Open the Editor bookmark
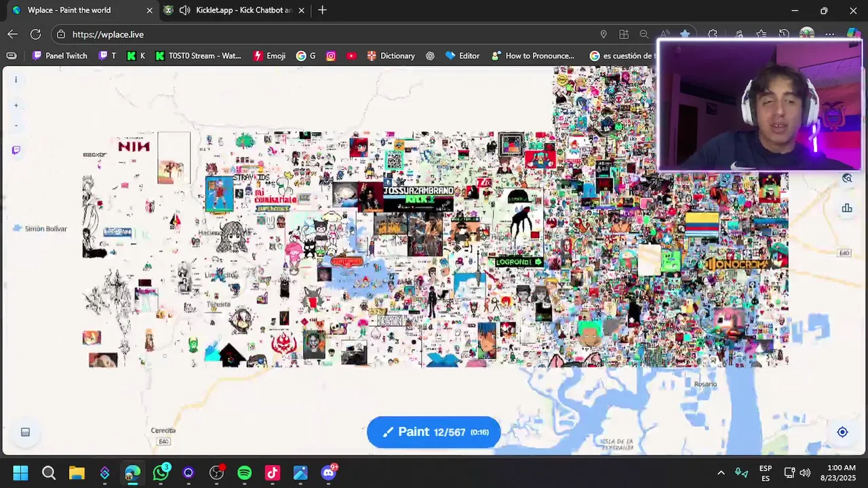Viewport: 868px width, 488px height. pyautogui.click(x=462, y=56)
